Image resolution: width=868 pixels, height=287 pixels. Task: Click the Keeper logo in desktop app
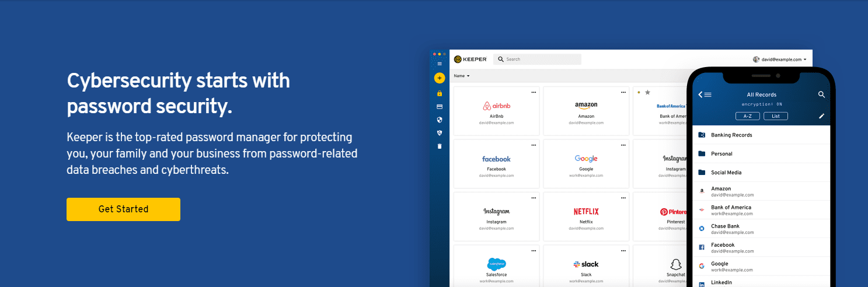tap(469, 59)
